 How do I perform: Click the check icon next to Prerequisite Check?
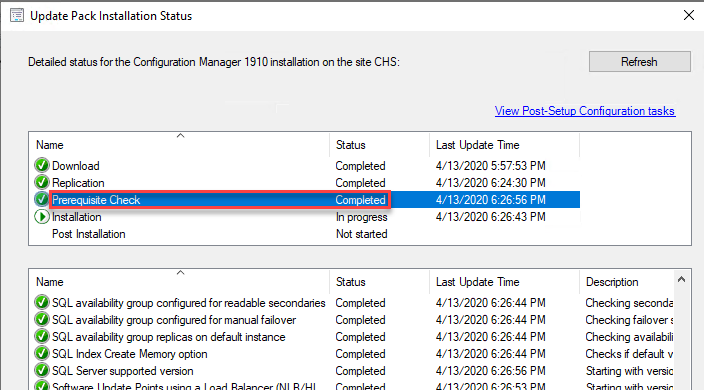click(42, 199)
